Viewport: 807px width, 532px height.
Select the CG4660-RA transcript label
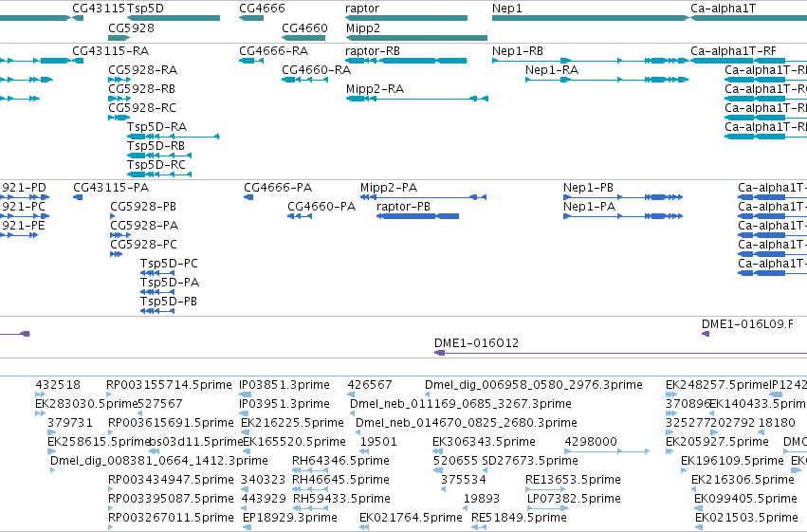point(317,70)
